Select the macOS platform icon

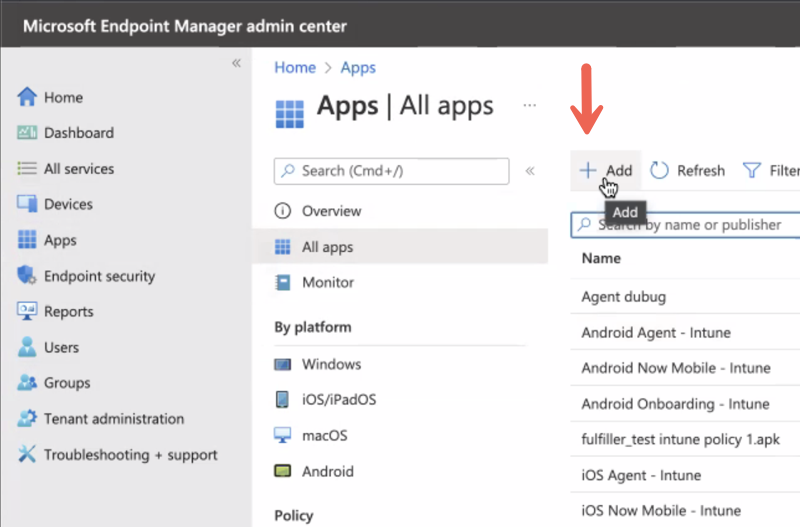coord(283,435)
